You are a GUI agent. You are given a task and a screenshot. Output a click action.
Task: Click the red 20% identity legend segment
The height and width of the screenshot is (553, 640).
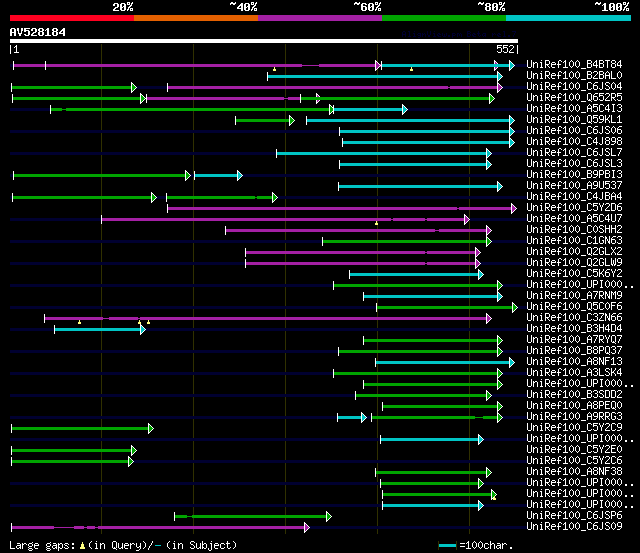tap(72, 18)
